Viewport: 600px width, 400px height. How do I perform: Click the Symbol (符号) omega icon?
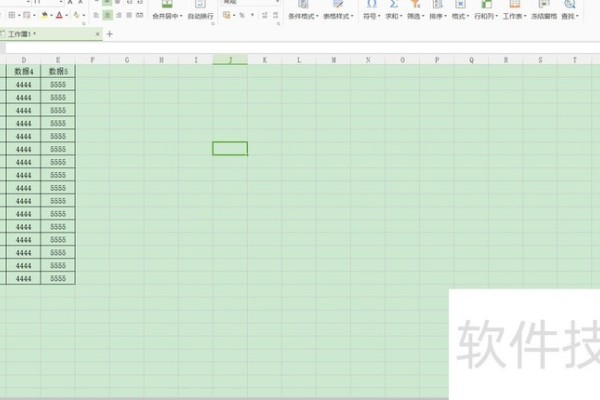click(x=371, y=4)
